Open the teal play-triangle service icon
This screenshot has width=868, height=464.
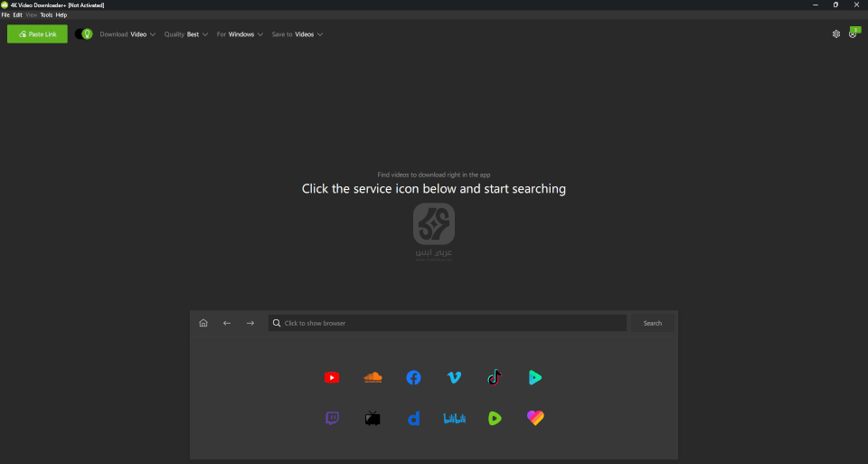click(x=535, y=378)
